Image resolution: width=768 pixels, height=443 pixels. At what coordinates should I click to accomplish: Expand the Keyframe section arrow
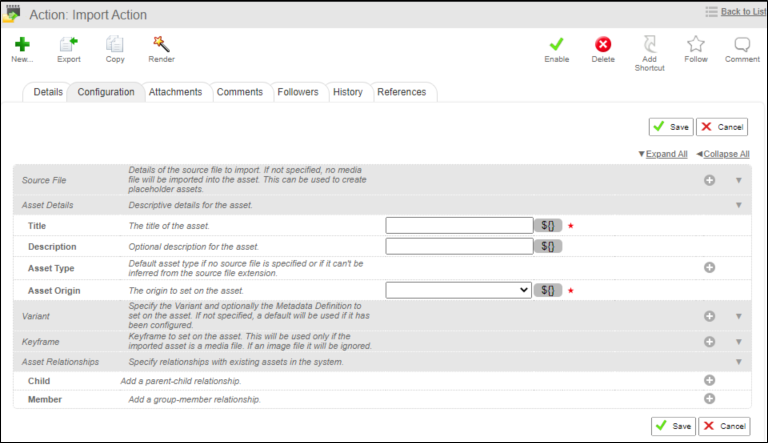(x=739, y=341)
